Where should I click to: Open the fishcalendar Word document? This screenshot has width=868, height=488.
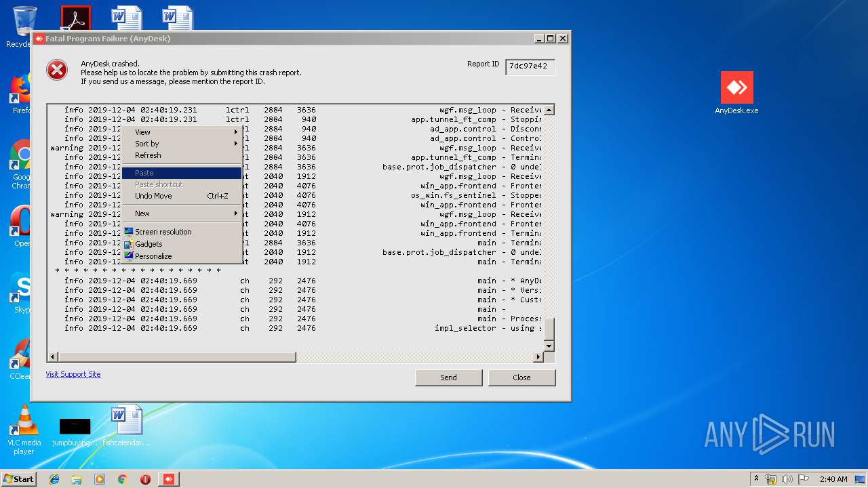point(127,426)
